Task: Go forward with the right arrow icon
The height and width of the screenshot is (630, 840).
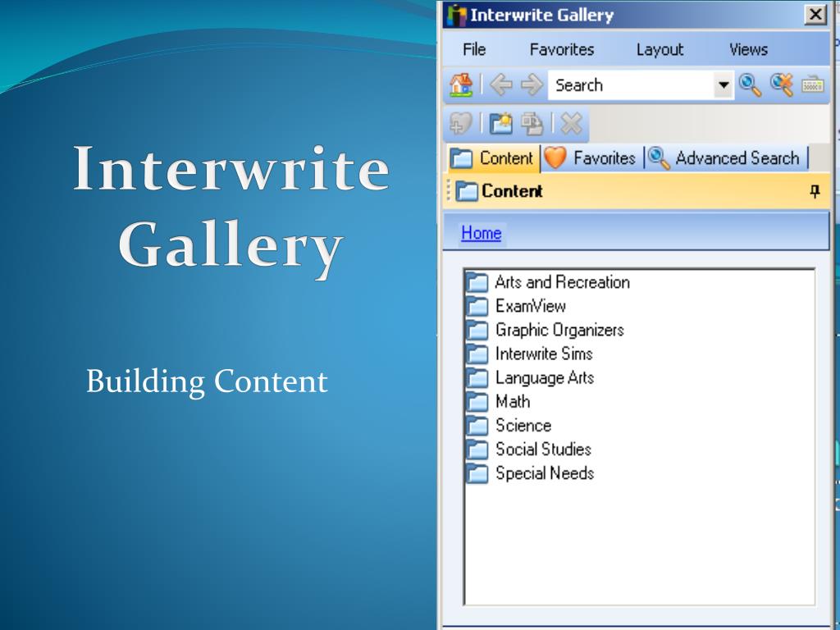Action: click(532, 85)
